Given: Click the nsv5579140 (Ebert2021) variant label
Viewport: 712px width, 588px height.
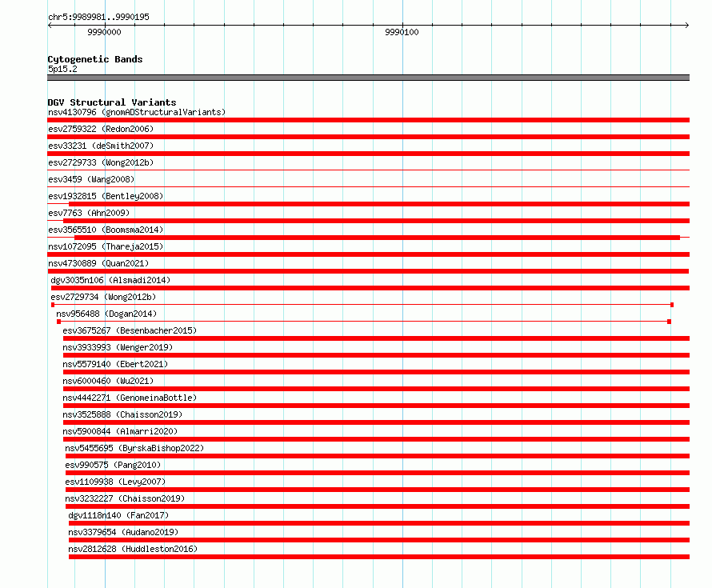Looking at the screenshot, I should (115, 364).
